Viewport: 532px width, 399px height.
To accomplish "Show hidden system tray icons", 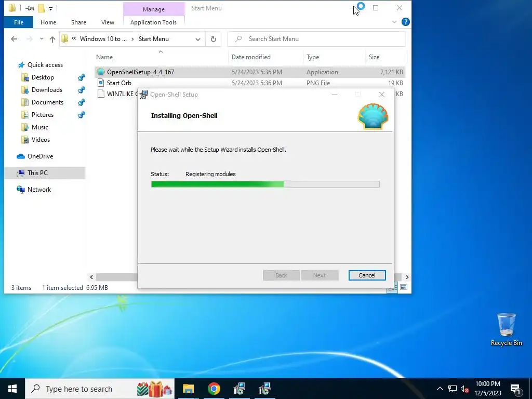I will pyautogui.click(x=440, y=389).
